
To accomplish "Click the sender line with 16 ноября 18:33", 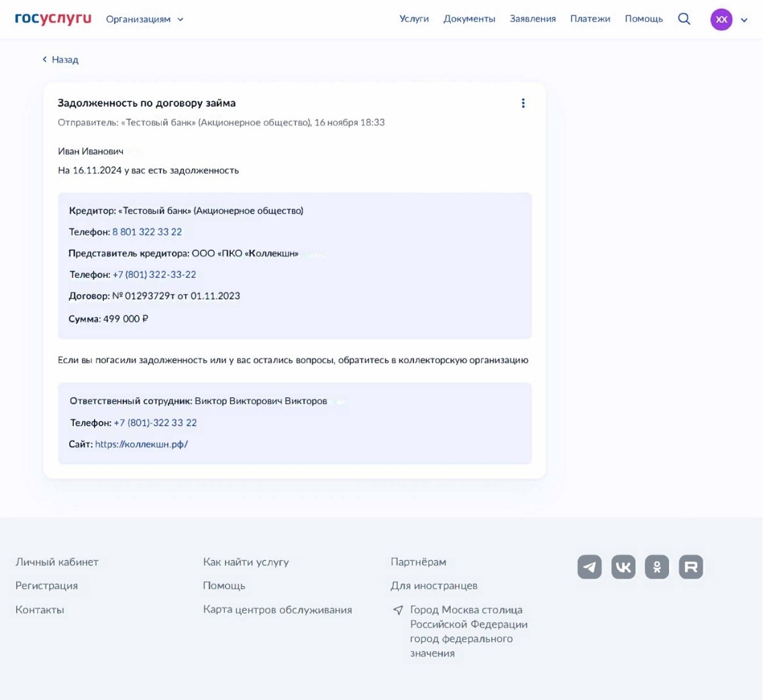I will point(221,122).
